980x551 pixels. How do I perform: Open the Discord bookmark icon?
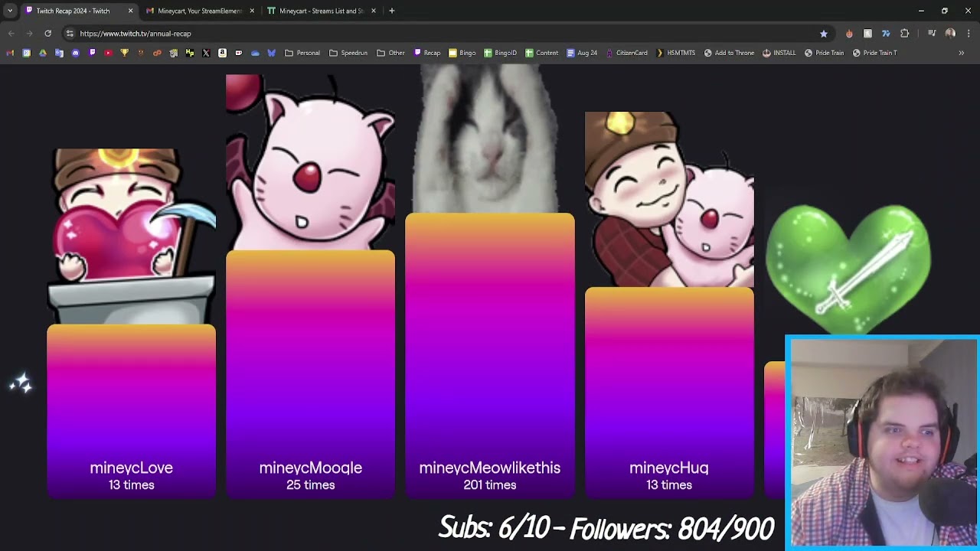click(x=75, y=53)
